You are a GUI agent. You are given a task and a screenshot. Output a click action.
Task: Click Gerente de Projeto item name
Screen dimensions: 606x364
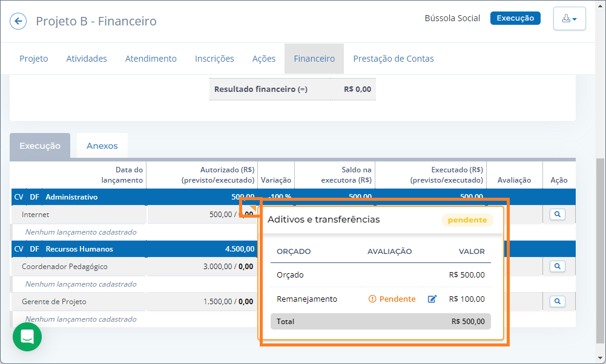point(54,302)
